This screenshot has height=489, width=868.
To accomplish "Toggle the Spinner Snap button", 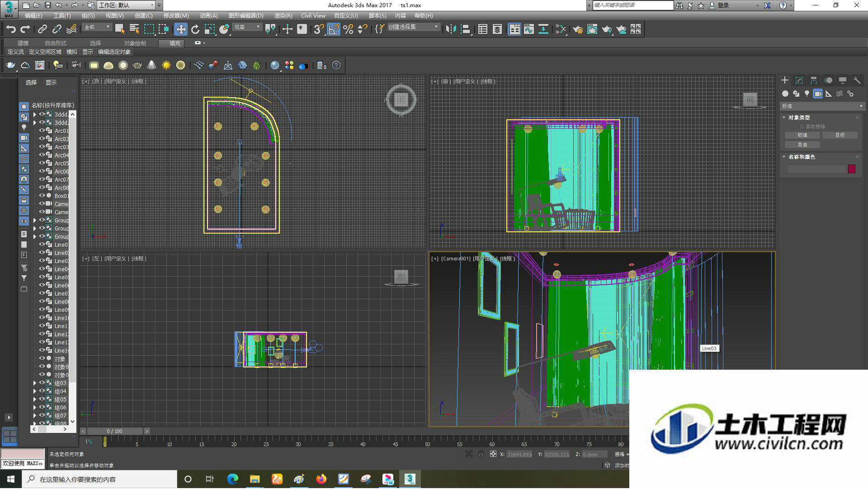I will 363,29.
